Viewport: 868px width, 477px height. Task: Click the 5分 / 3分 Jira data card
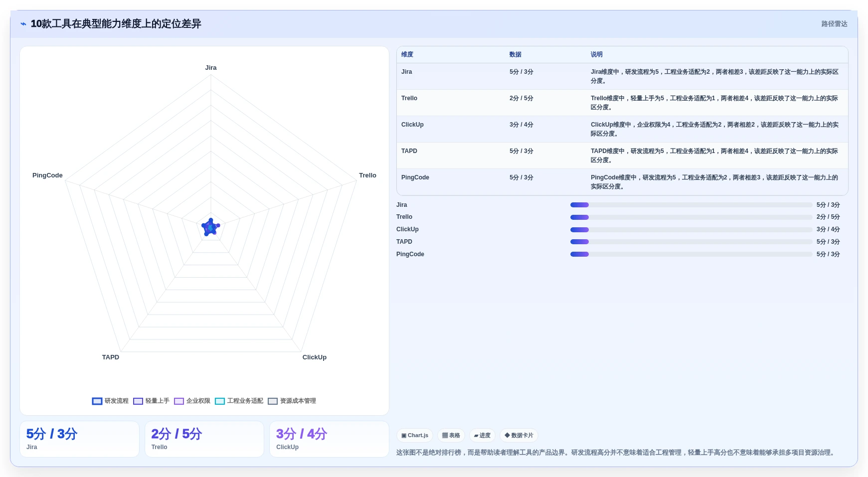tap(79, 439)
